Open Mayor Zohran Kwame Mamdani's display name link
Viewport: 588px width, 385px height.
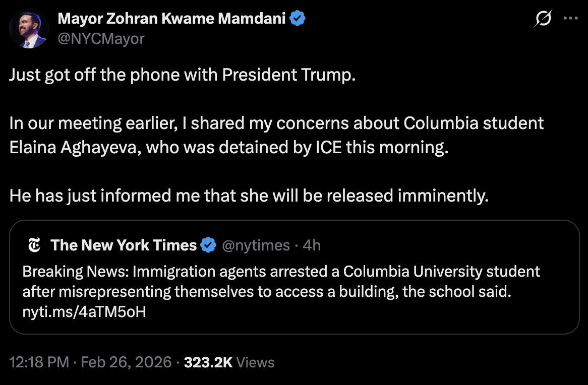pos(171,19)
